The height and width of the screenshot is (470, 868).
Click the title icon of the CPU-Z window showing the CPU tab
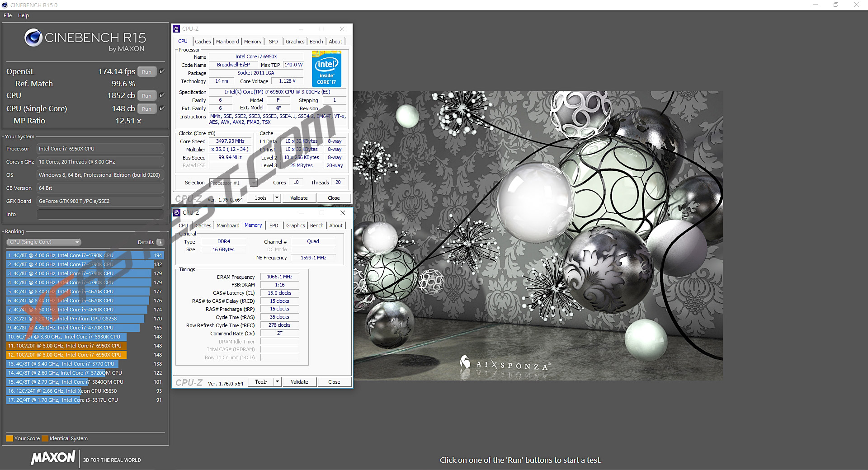point(177,29)
